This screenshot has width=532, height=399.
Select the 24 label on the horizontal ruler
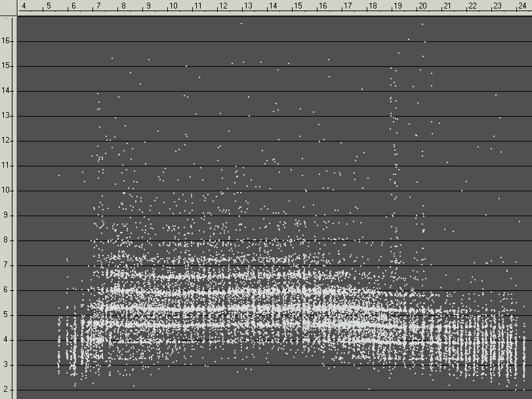(522, 6)
